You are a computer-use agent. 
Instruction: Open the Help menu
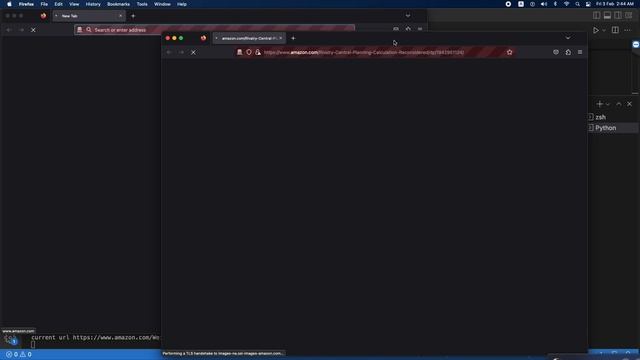tap(182, 4)
